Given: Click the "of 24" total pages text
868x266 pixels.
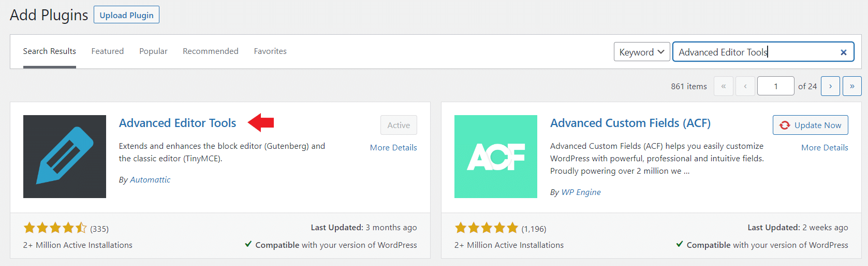Looking at the screenshot, I should (807, 87).
